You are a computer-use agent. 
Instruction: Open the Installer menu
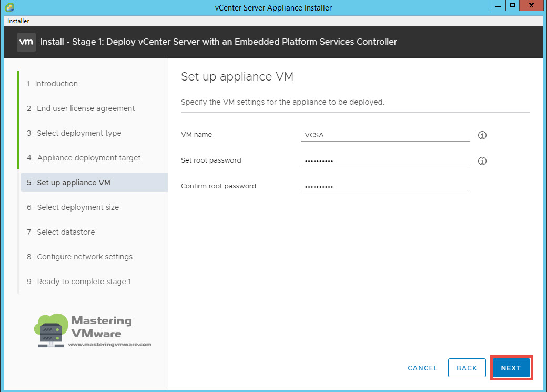coord(18,21)
